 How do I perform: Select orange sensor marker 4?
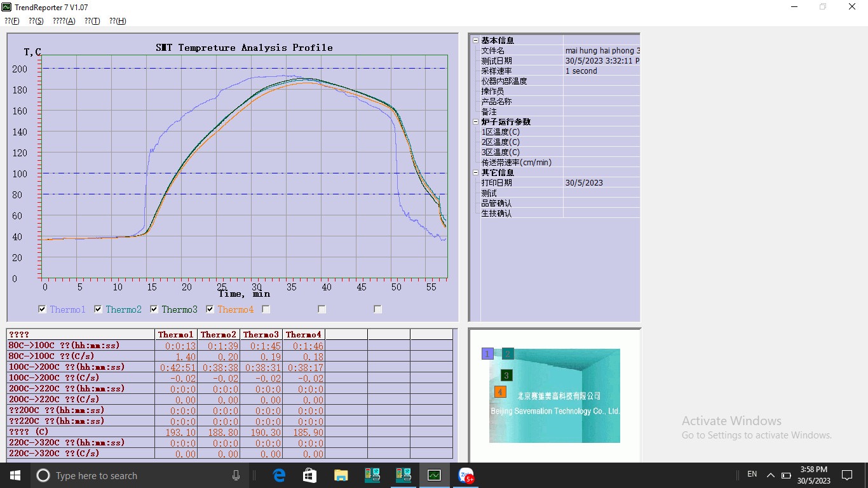point(500,392)
